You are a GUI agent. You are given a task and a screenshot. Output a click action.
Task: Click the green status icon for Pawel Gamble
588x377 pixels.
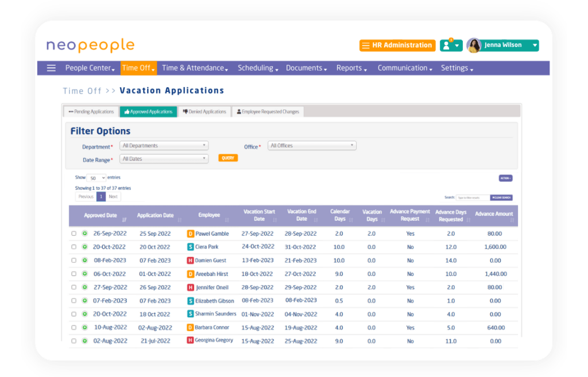[85, 234]
